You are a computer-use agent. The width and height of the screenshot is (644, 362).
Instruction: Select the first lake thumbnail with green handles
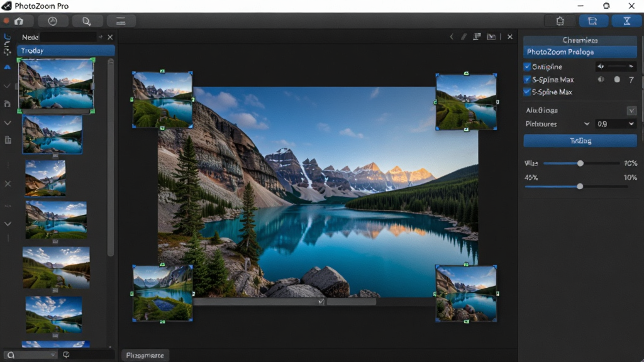point(56,85)
